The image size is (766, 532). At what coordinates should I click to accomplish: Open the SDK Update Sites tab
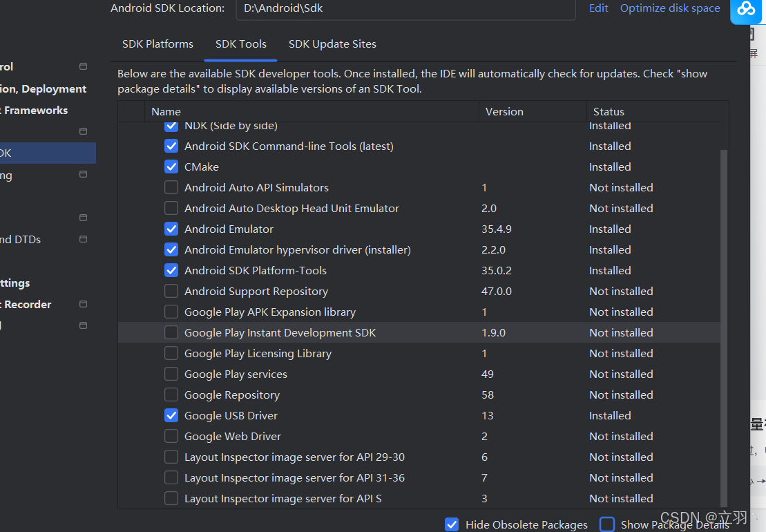332,44
